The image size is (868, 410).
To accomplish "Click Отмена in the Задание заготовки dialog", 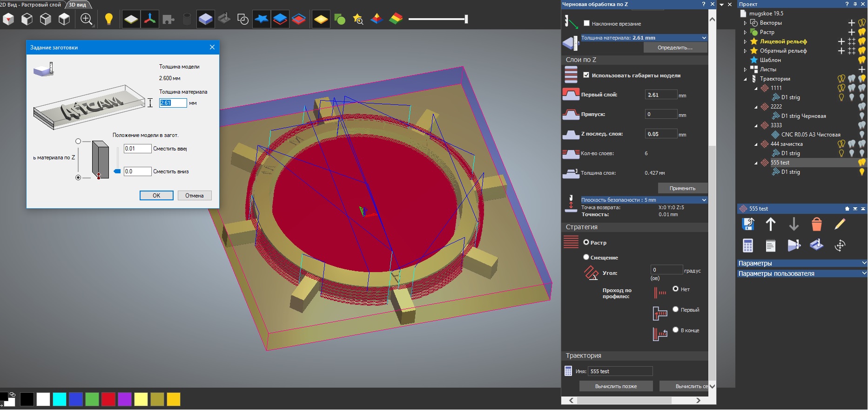I will 195,196.
